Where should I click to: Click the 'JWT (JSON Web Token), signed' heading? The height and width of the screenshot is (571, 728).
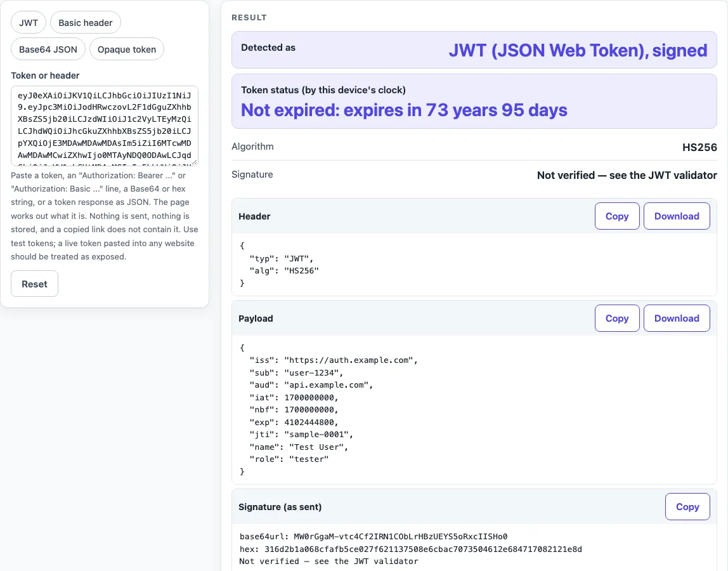(x=578, y=50)
